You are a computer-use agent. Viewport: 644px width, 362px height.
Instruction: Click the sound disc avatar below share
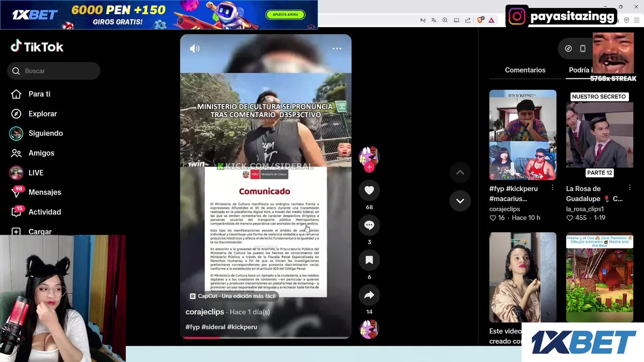point(369,329)
